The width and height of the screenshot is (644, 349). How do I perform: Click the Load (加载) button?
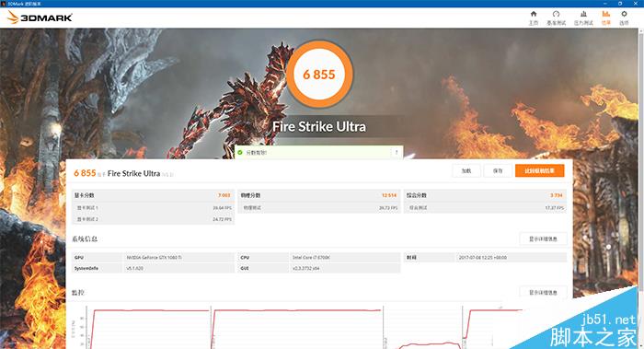pyautogui.click(x=466, y=170)
